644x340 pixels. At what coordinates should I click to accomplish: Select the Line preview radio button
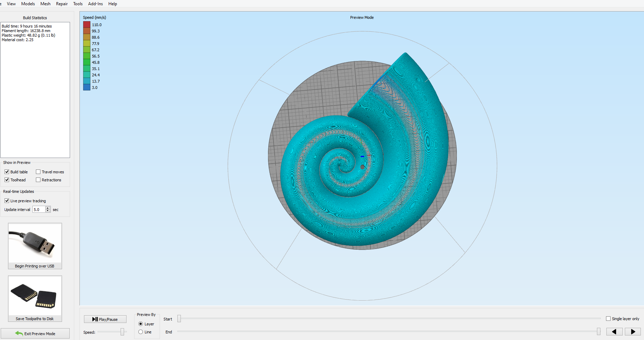click(141, 332)
